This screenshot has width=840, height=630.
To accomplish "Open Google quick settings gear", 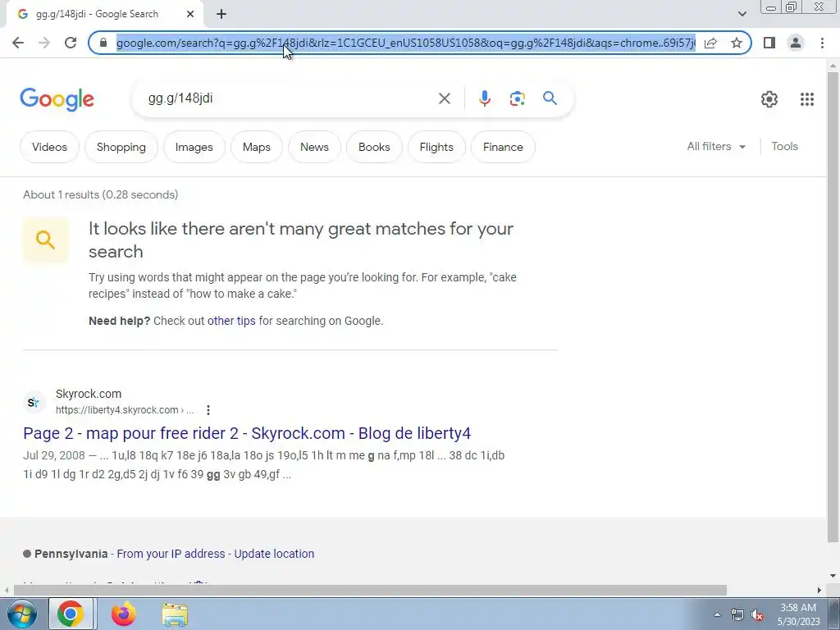I will click(x=769, y=99).
